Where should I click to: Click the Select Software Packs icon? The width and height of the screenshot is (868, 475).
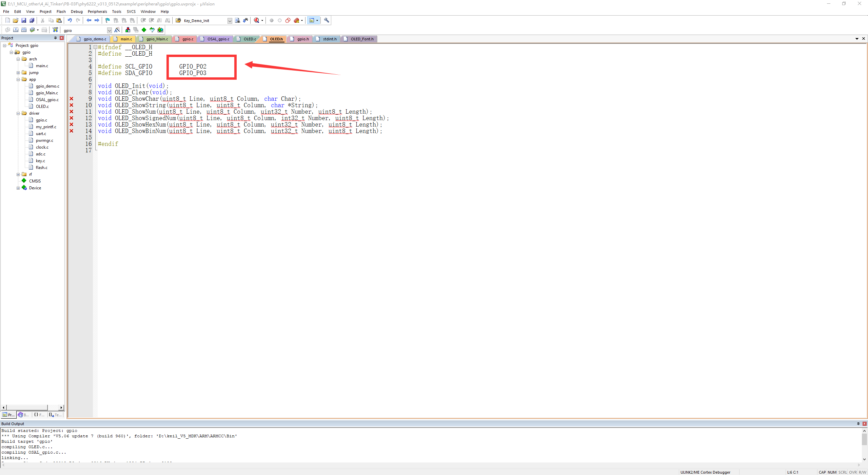pyautogui.click(x=152, y=30)
